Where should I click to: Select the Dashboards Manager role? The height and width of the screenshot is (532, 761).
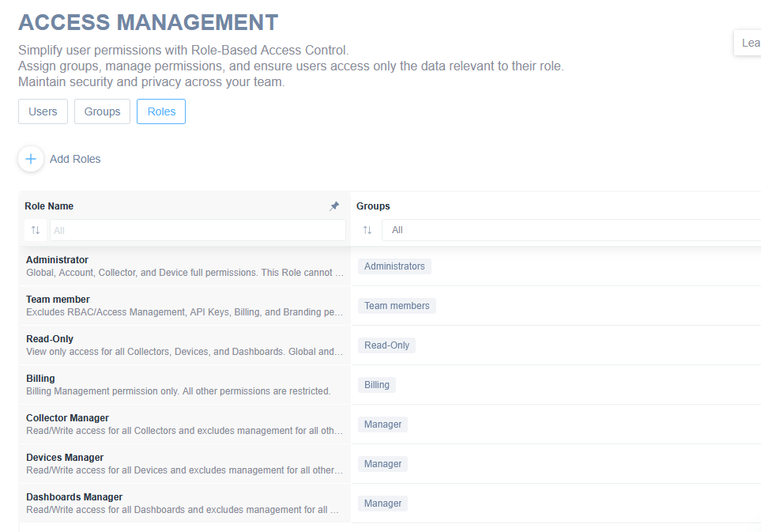pos(74,497)
